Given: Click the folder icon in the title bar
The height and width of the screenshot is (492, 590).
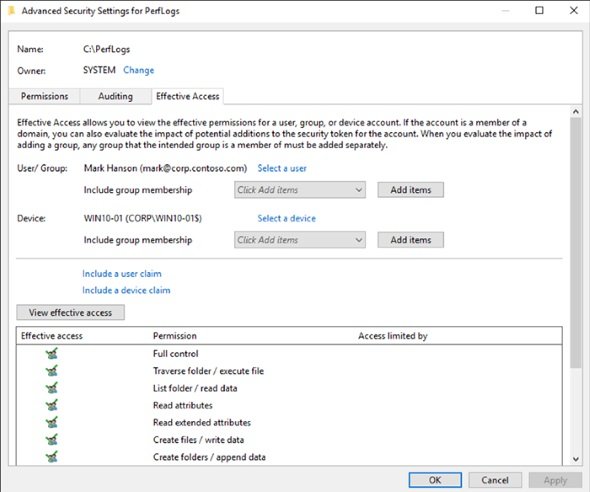Looking at the screenshot, I should tap(12, 11).
